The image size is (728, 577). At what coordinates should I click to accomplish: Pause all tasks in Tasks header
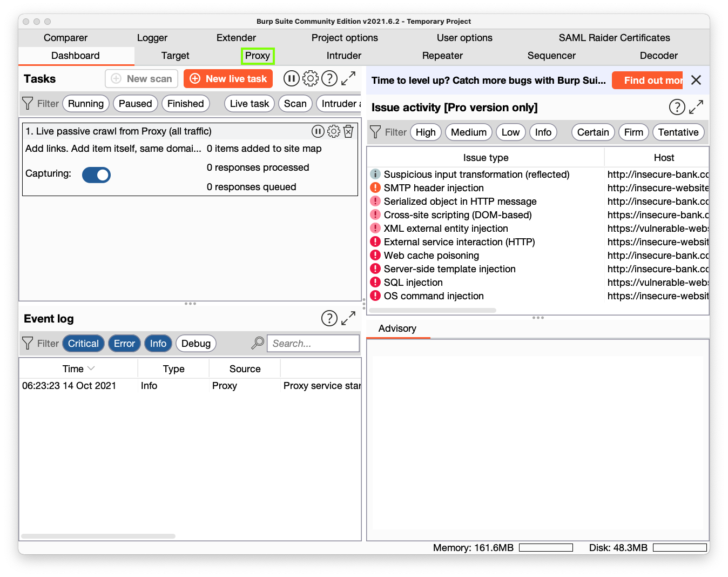pyautogui.click(x=291, y=79)
